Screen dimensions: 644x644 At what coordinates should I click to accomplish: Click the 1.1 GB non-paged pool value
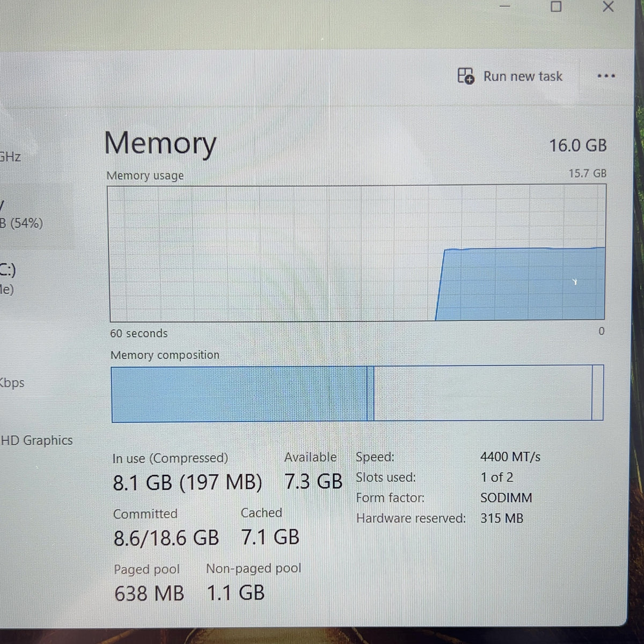click(236, 592)
